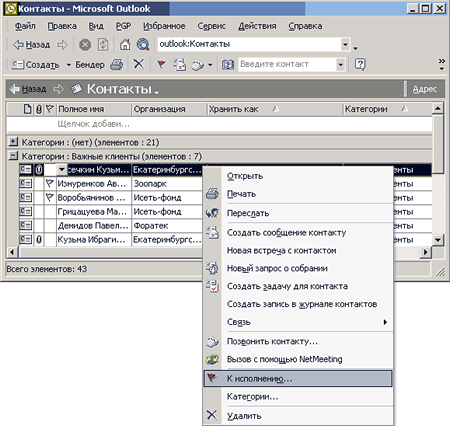The width and height of the screenshot is (450, 426).
Task: Choose Открыть in the context menu
Action: (x=298, y=176)
